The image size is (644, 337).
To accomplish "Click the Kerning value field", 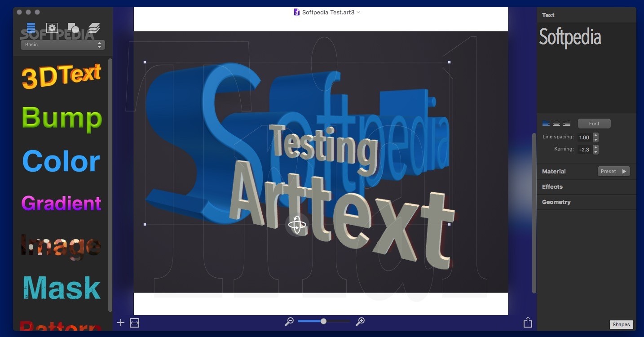I will tap(584, 150).
